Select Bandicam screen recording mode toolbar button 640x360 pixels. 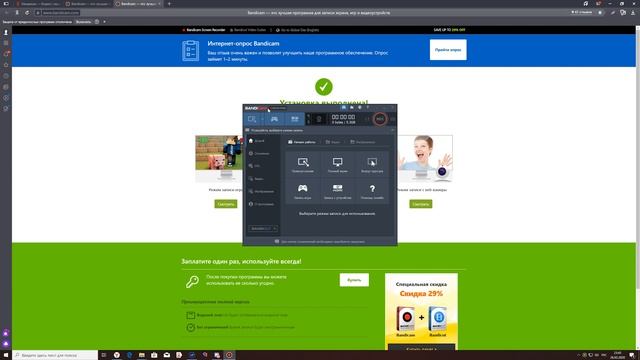(x=251, y=119)
